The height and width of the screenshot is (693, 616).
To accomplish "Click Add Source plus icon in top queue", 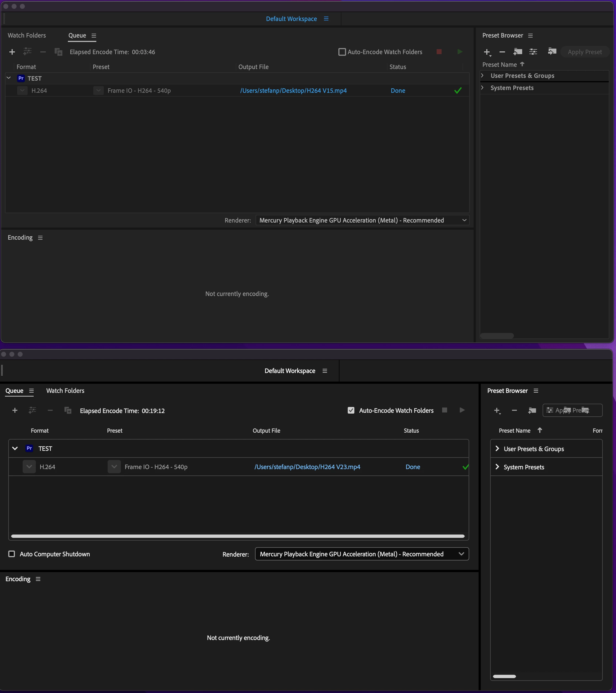I will pos(12,52).
